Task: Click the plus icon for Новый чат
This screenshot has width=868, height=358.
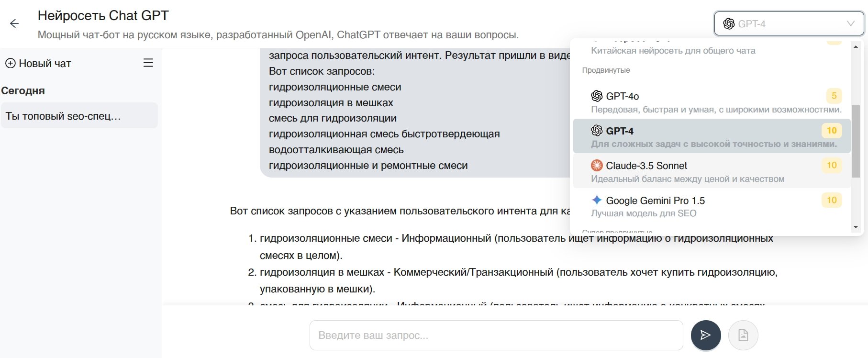Action: point(10,63)
